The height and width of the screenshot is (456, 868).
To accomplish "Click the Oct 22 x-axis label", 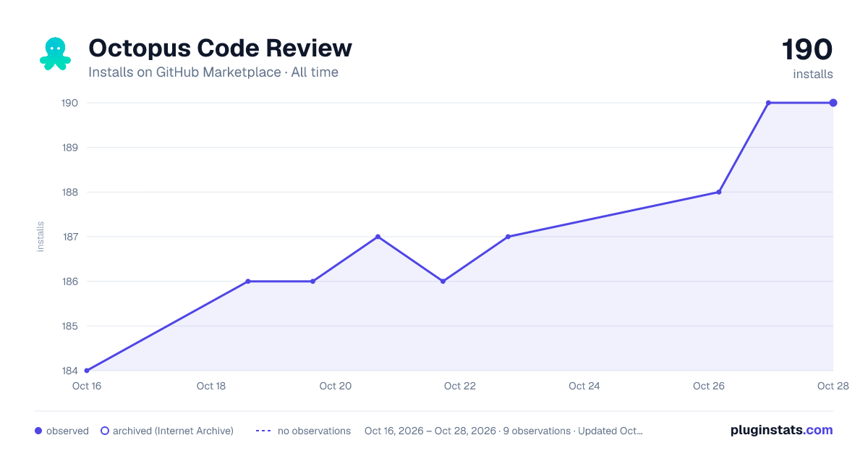I will tap(460, 386).
